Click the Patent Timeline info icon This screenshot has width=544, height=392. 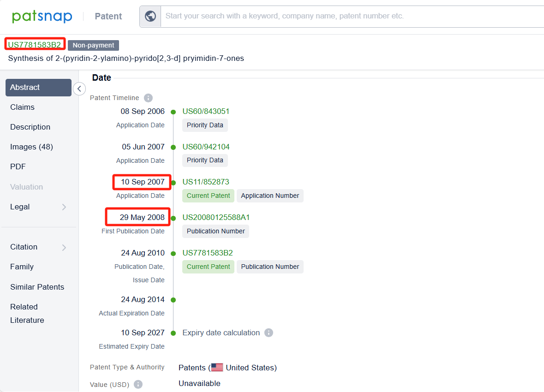[148, 98]
